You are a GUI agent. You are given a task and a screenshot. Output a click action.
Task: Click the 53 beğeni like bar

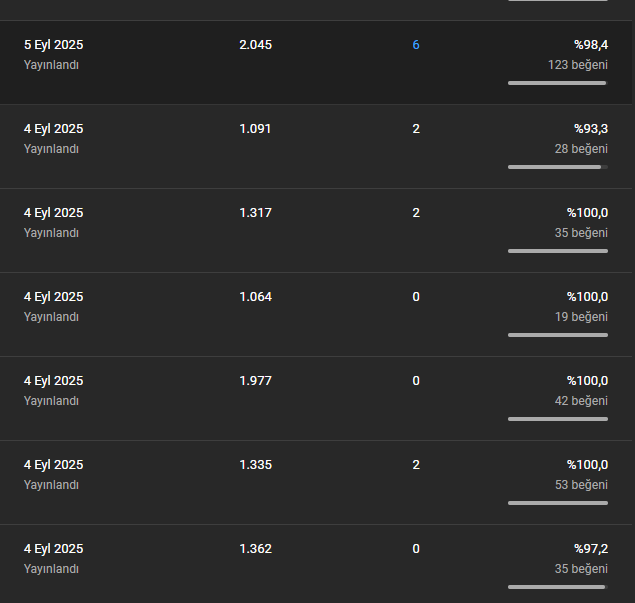tap(558, 503)
